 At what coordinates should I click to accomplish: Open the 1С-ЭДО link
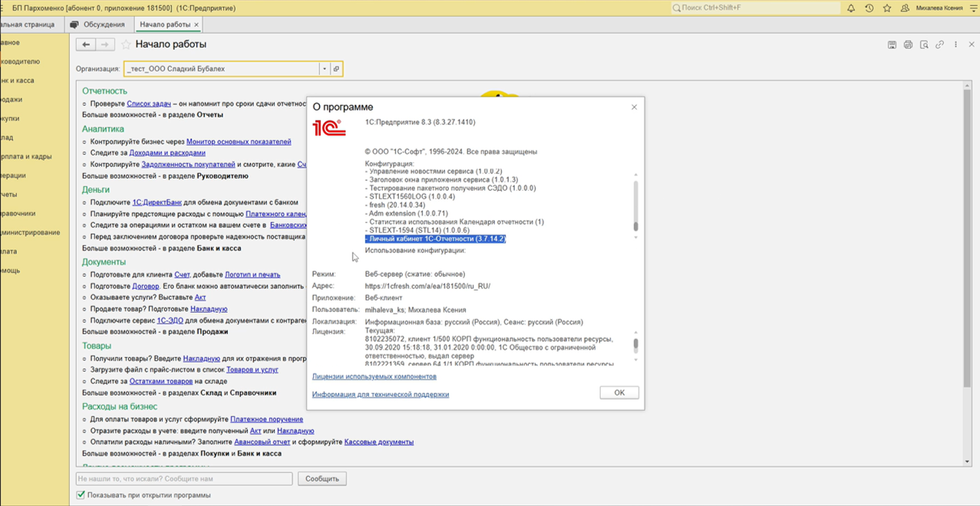tap(170, 320)
